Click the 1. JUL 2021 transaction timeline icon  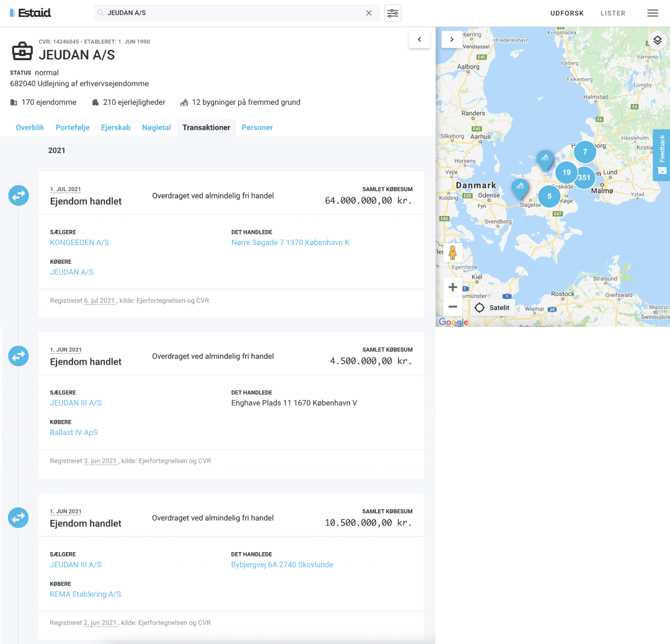19,195
